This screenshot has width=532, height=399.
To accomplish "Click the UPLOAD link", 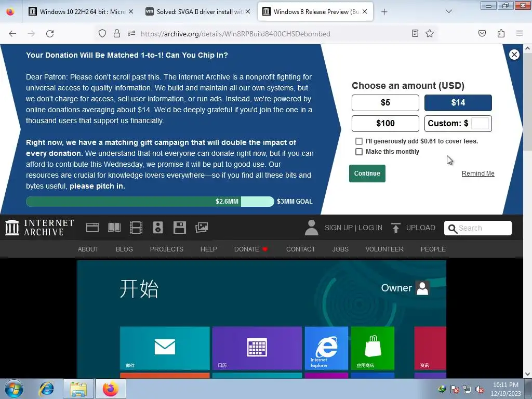I will point(413,228).
